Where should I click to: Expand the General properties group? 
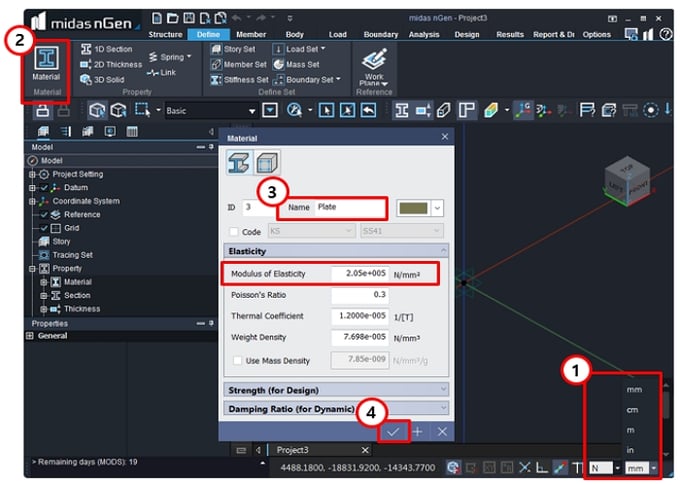pos(29,336)
